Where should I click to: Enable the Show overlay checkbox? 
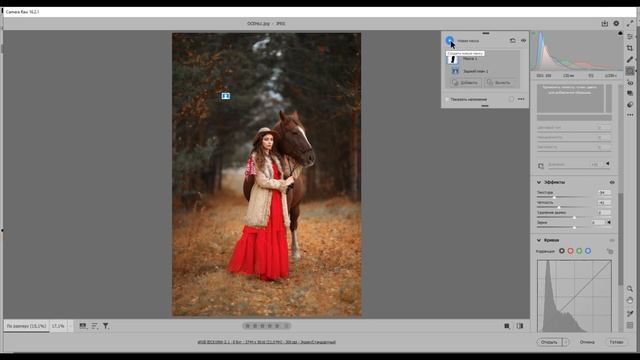(x=447, y=99)
